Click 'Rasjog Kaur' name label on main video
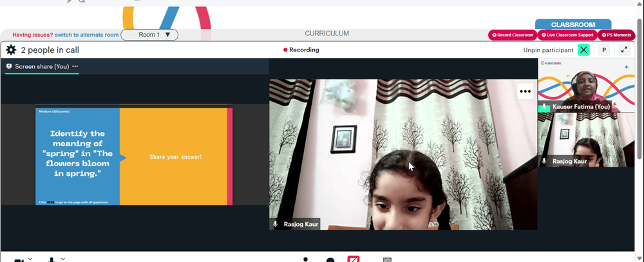Screen dimensions: 644x262 (x=301, y=224)
